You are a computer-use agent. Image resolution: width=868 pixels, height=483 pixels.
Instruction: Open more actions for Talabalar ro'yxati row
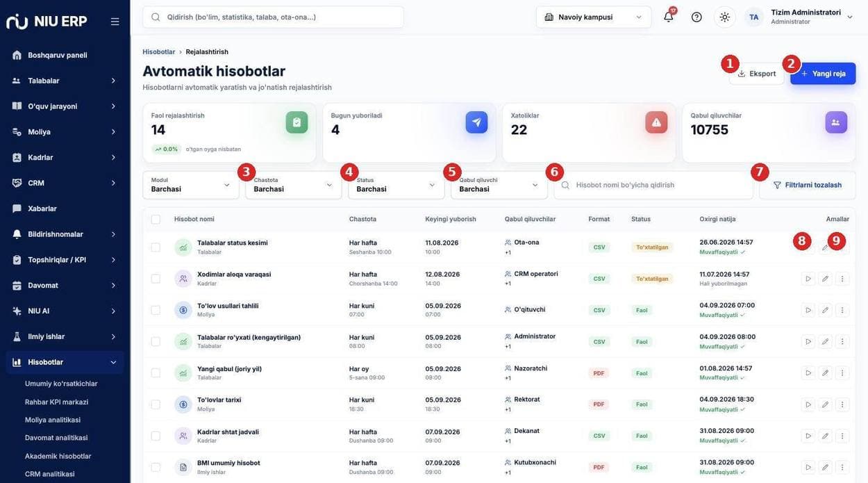point(842,341)
